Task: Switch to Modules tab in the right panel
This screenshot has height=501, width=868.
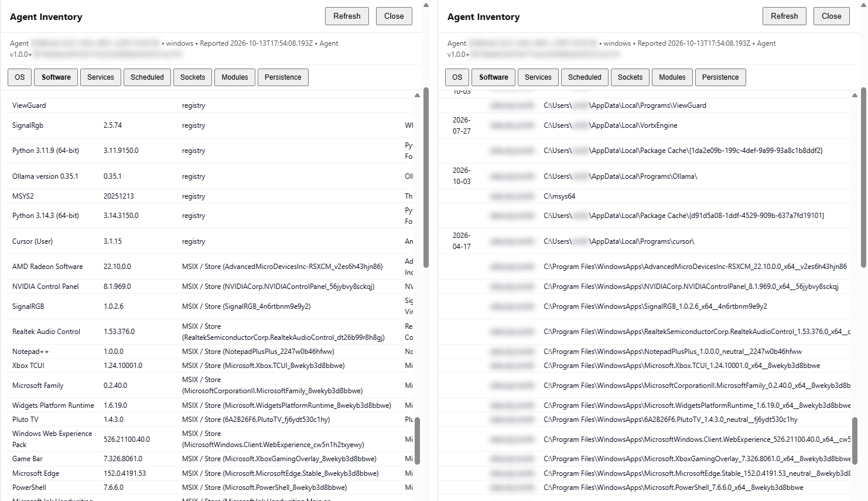Action: [x=672, y=77]
